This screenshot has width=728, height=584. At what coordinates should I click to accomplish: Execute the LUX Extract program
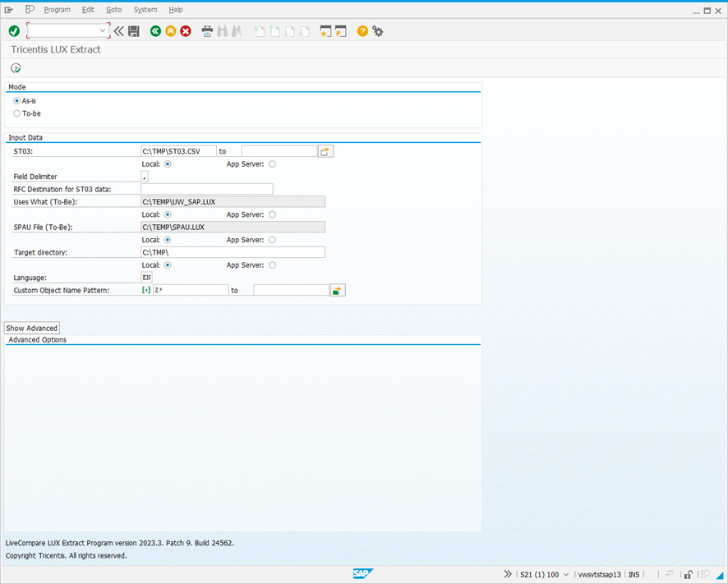coord(15,68)
